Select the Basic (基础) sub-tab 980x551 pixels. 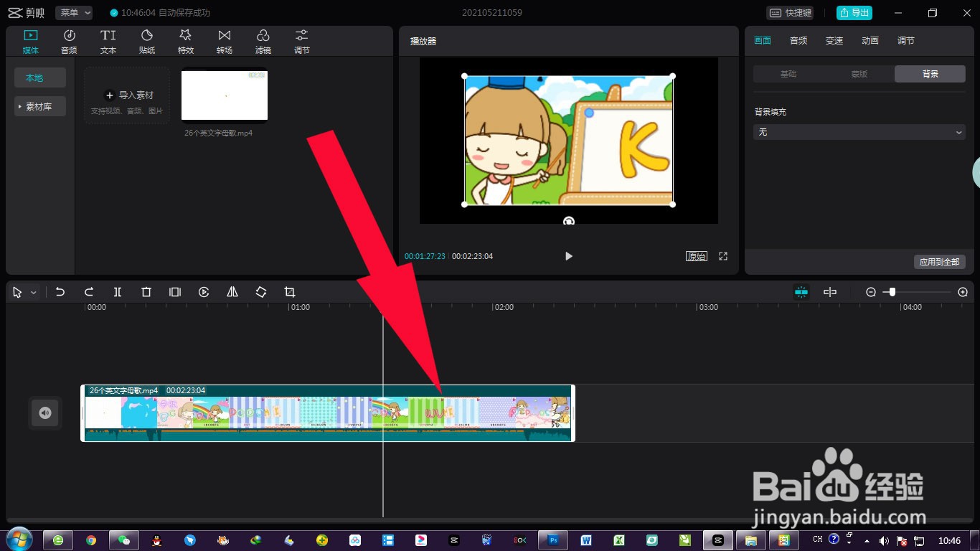point(788,74)
